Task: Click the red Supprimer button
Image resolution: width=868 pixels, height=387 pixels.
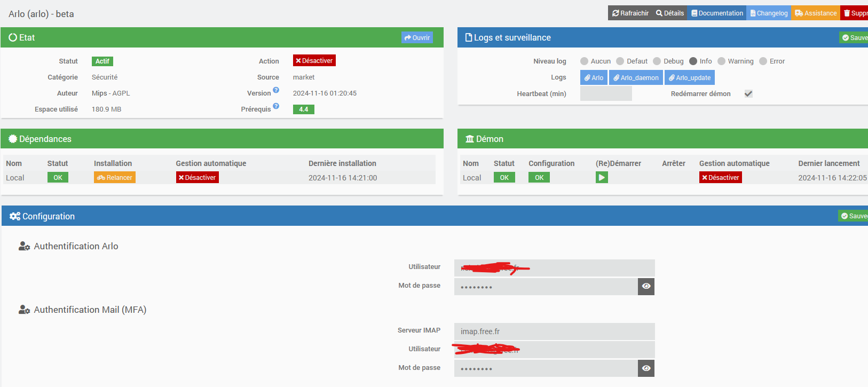Action: 854,13
